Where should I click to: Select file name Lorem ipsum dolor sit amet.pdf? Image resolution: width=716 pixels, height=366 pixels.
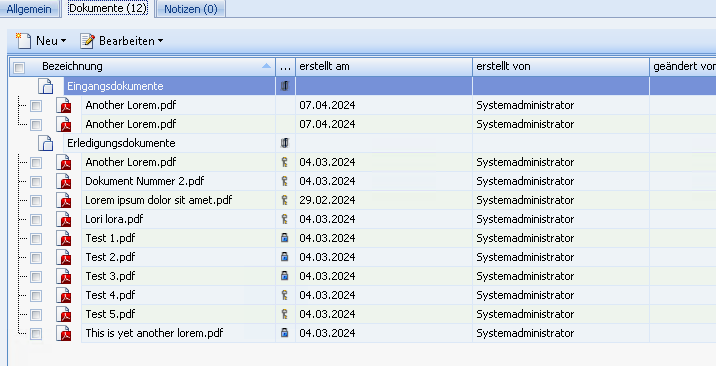158,200
